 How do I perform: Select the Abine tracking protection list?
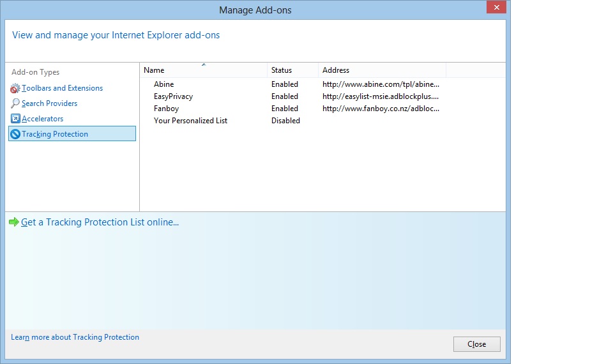(x=163, y=84)
